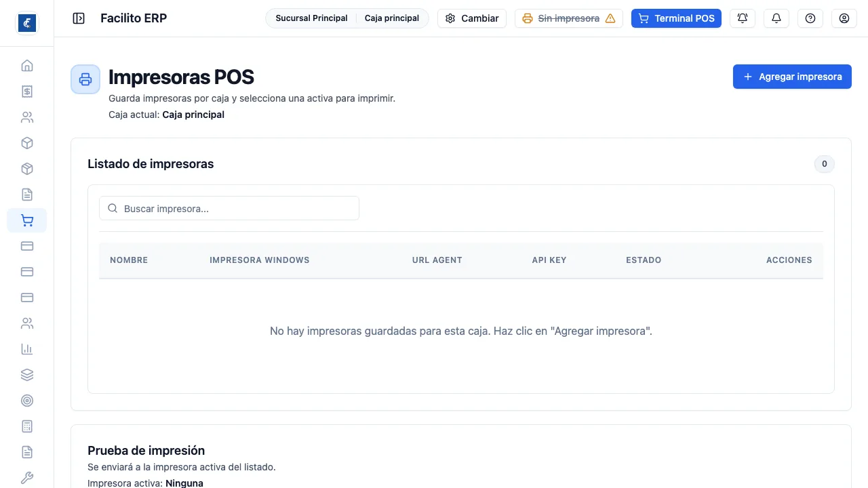Image resolution: width=868 pixels, height=488 pixels.
Task: Click the Facilito ERP title text
Action: [134, 18]
